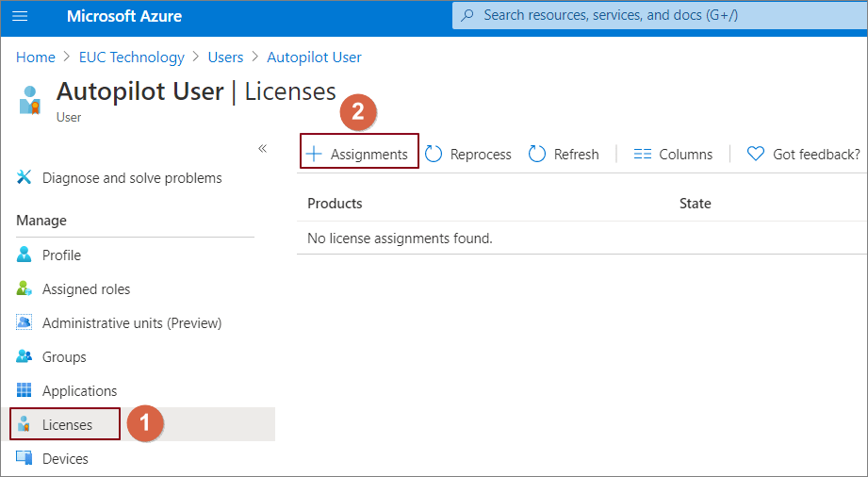Screen dimensions: 868x477
Task: Click the 'Autopilot User | Licenses' title
Action: (x=196, y=91)
